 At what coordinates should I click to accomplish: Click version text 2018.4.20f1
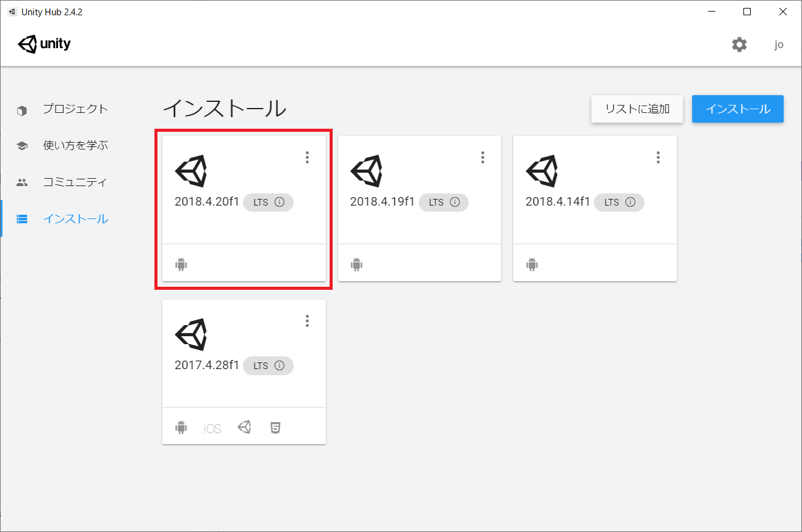click(x=207, y=202)
